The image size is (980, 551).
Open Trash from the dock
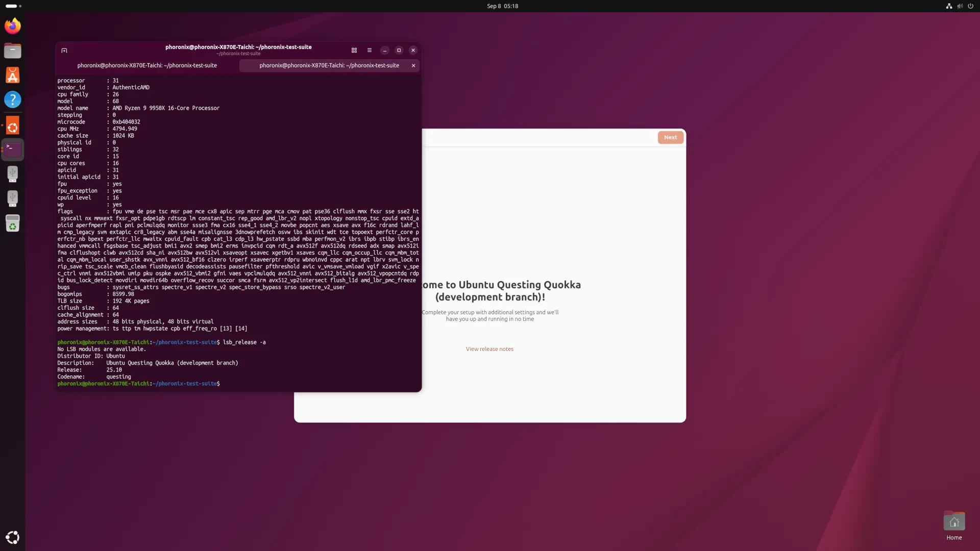coord(13,223)
